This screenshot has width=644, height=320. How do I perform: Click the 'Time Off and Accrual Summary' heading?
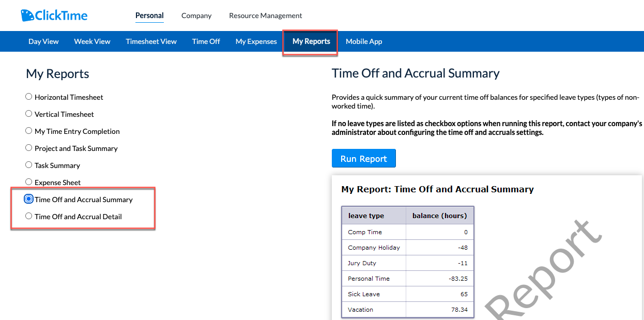click(x=416, y=73)
